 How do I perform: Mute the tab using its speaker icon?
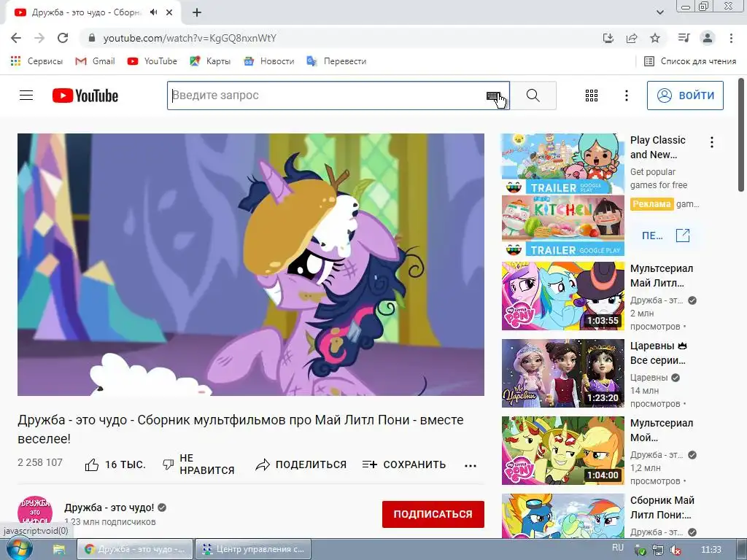tap(153, 12)
